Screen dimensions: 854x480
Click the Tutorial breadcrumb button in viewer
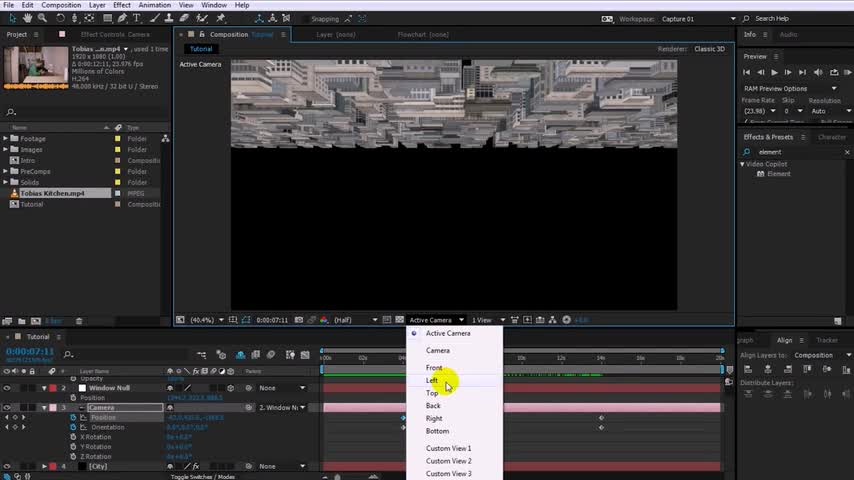(x=201, y=49)
